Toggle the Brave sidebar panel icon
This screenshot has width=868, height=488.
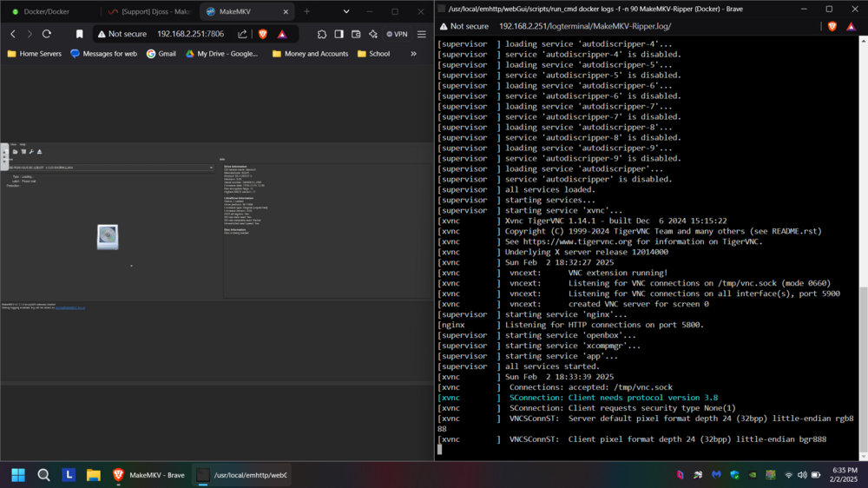tap(339, 35)
